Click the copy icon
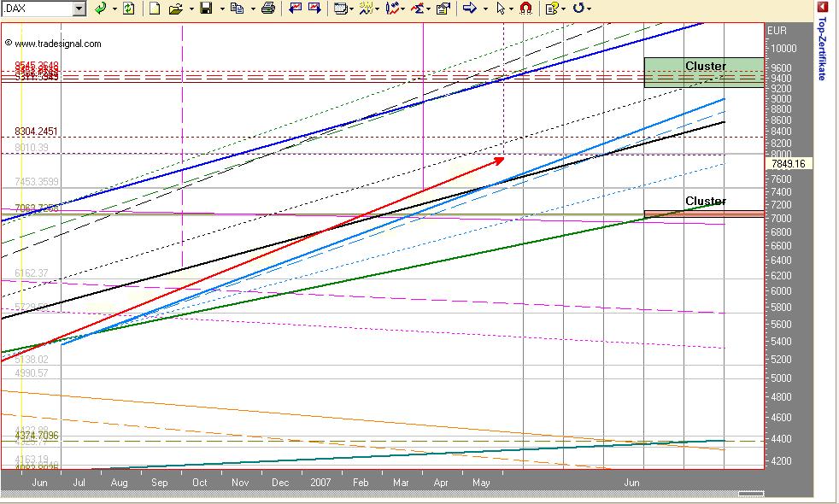Screen dimensions: 839x504 pos(237,9)
